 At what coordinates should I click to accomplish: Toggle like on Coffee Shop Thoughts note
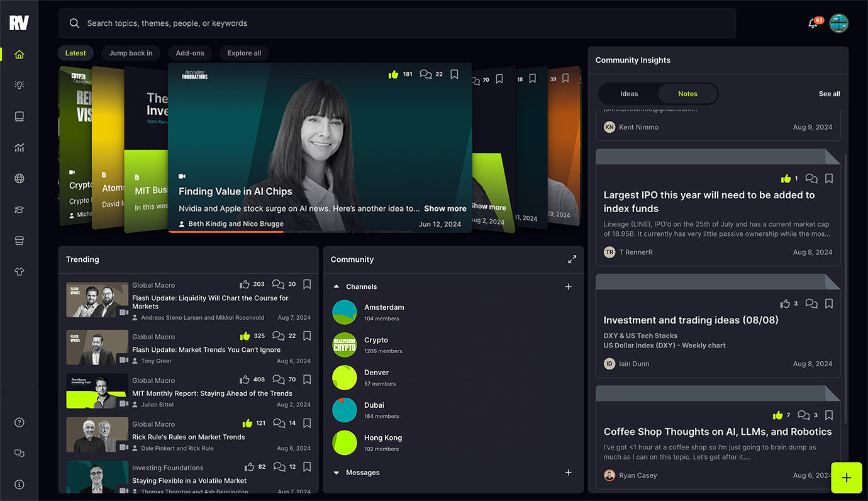click(x=777, y=415)
